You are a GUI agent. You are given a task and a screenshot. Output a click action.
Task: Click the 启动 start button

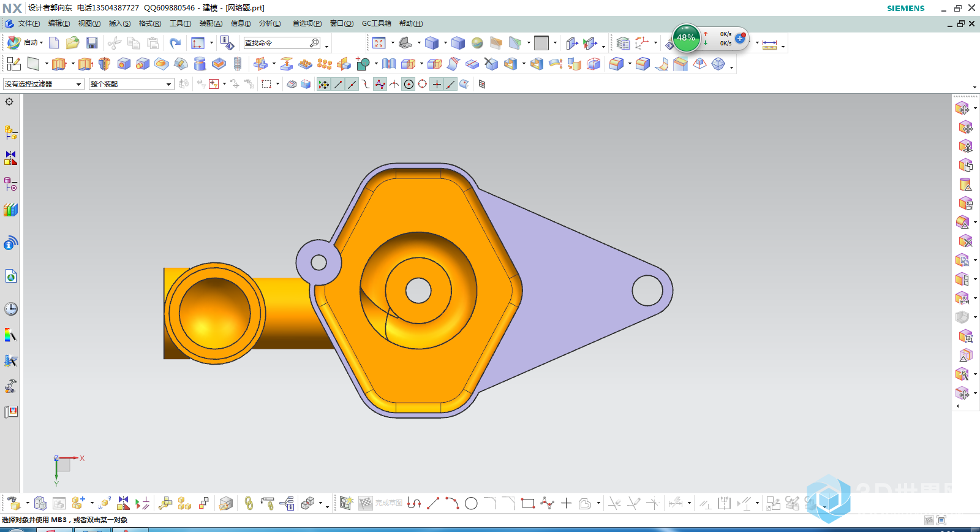tap(25, 42)
